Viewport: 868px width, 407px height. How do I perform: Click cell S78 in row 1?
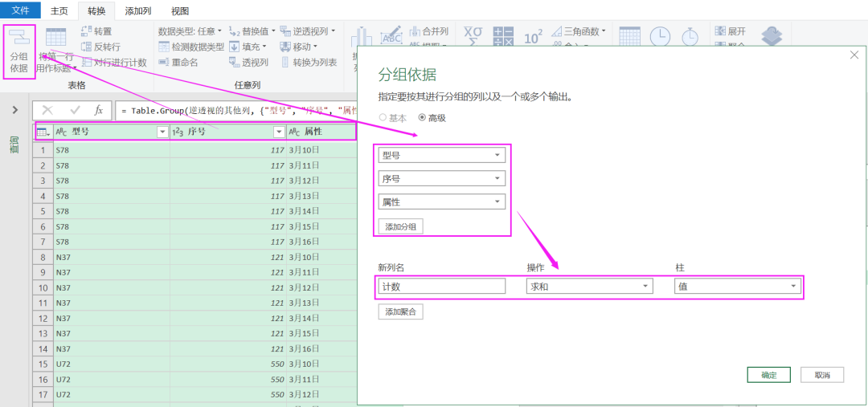(111, 149)
